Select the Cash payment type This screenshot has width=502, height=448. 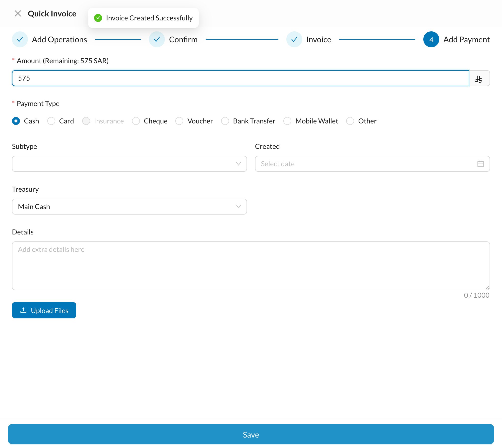coord(16,121)
